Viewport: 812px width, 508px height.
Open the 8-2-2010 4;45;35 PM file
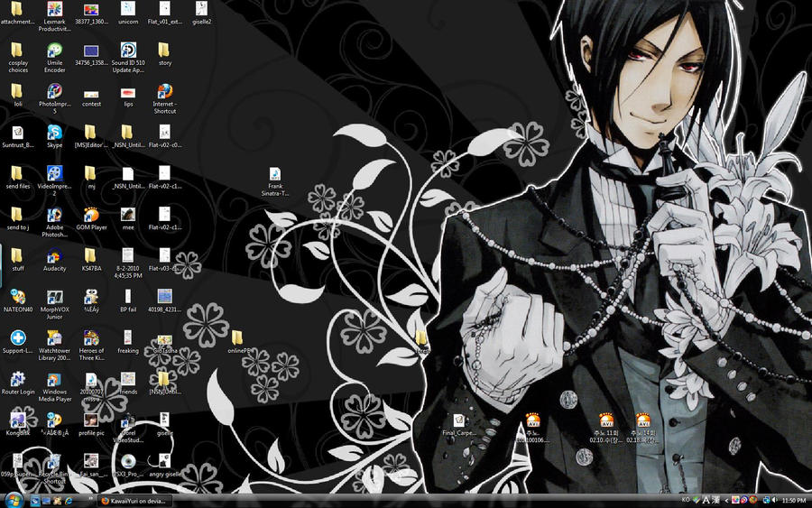pos(128,263)
